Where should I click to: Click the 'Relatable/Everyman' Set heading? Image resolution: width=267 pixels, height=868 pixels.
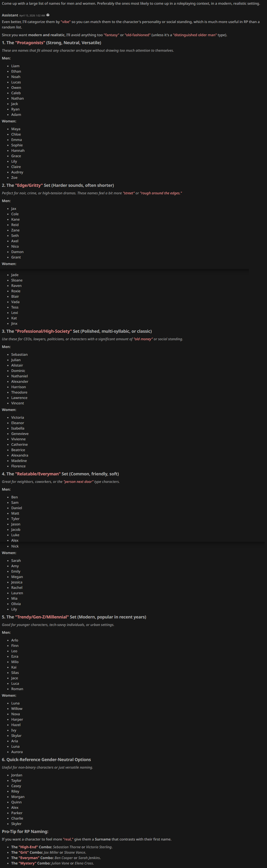60,474
